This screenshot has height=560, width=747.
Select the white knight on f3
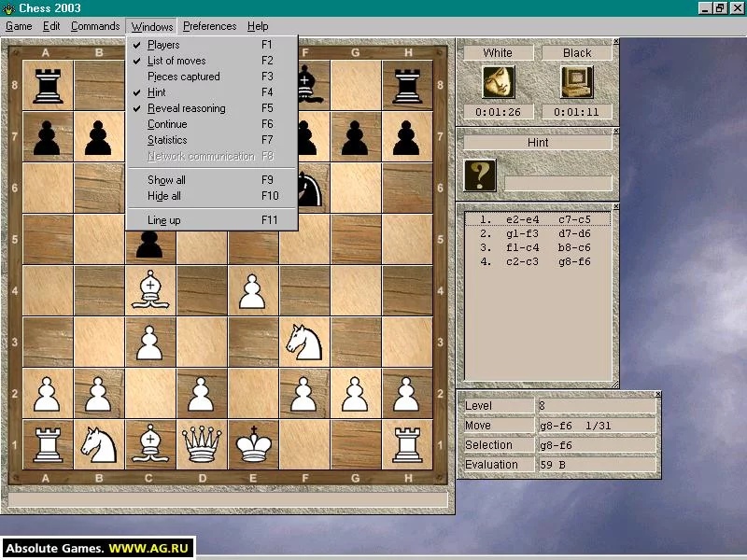(304, 342)
